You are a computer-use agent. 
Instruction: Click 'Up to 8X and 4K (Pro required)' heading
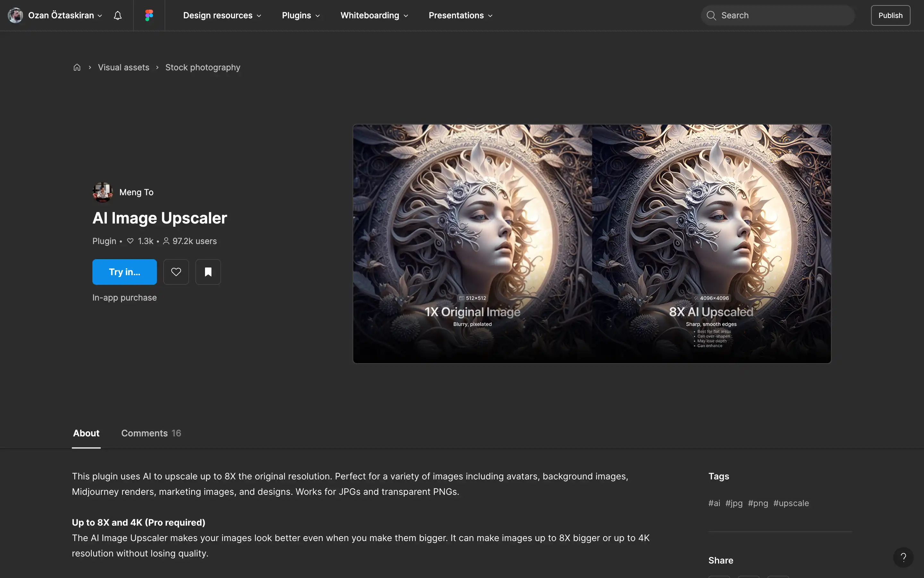(x=139, y=522)
